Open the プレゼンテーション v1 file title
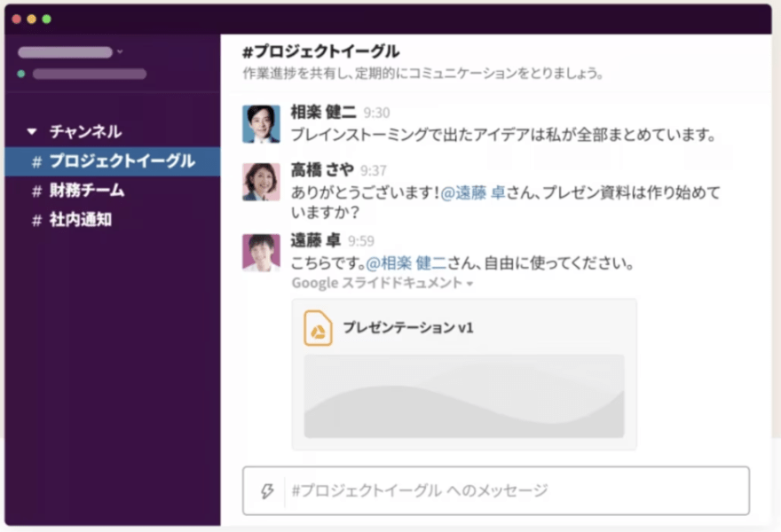Image resolution: width=781 pixels, height=532 pixels. 408,327
